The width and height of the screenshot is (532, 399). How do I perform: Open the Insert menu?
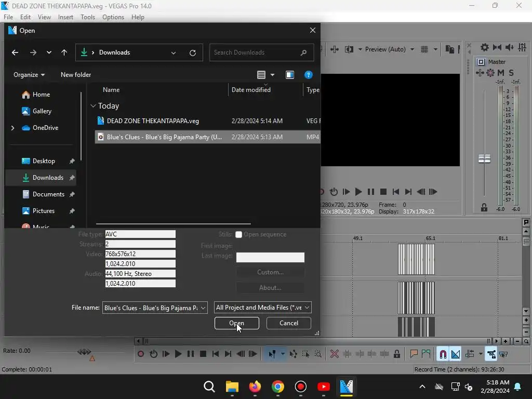coord(65,17)
